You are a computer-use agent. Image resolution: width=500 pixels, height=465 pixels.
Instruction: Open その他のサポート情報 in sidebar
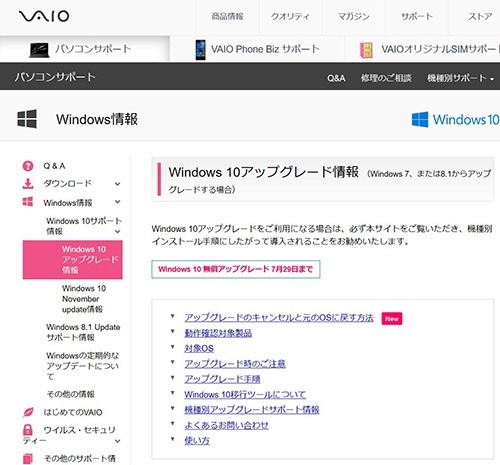[x=80, y=459]
